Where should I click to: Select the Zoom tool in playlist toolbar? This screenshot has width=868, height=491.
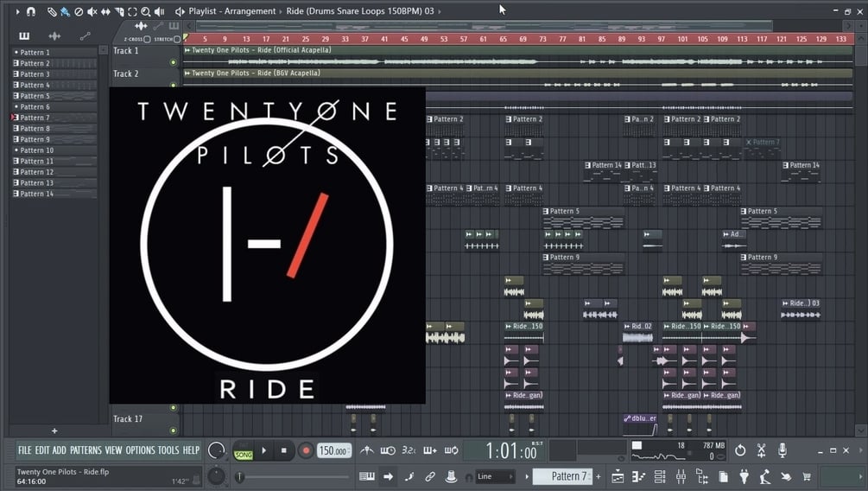click(x=146, y=11)
